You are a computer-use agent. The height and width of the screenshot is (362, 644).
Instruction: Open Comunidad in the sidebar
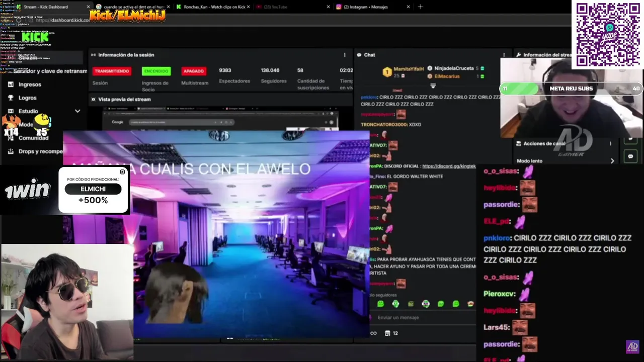click(33, 138)
